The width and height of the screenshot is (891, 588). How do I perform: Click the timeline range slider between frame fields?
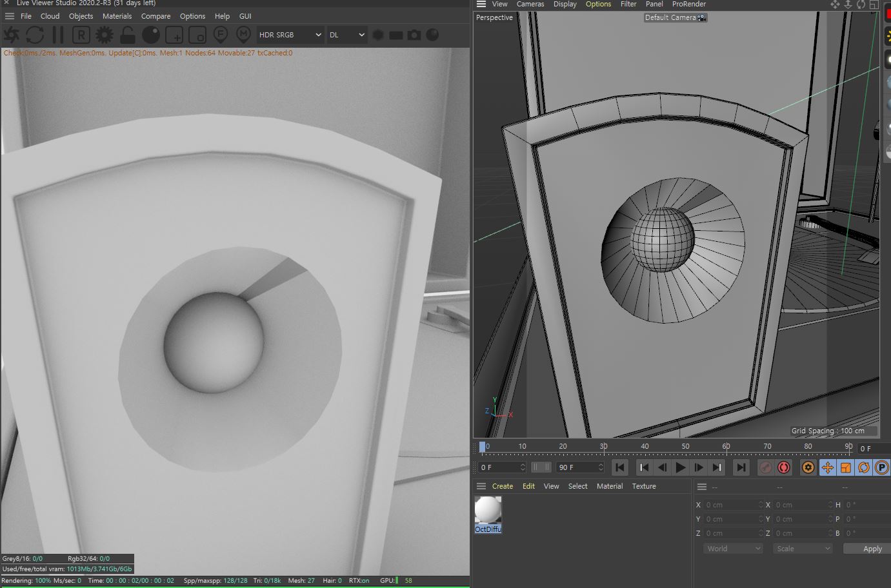pos(541,467)
